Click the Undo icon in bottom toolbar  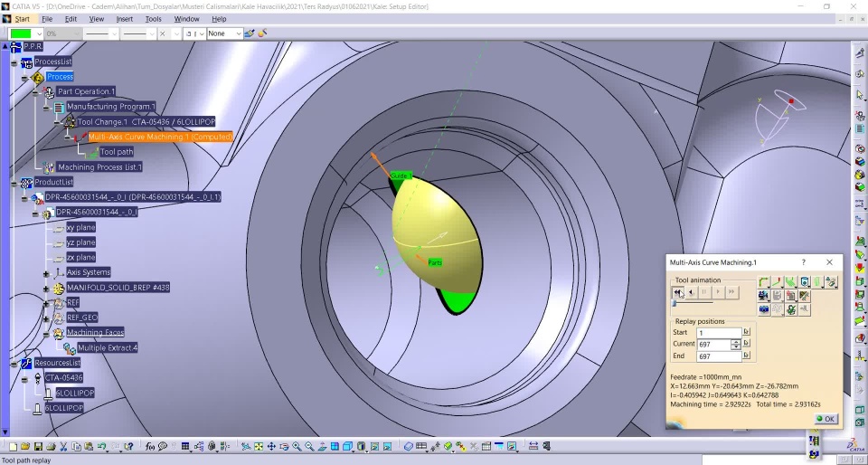click(102, 446)
